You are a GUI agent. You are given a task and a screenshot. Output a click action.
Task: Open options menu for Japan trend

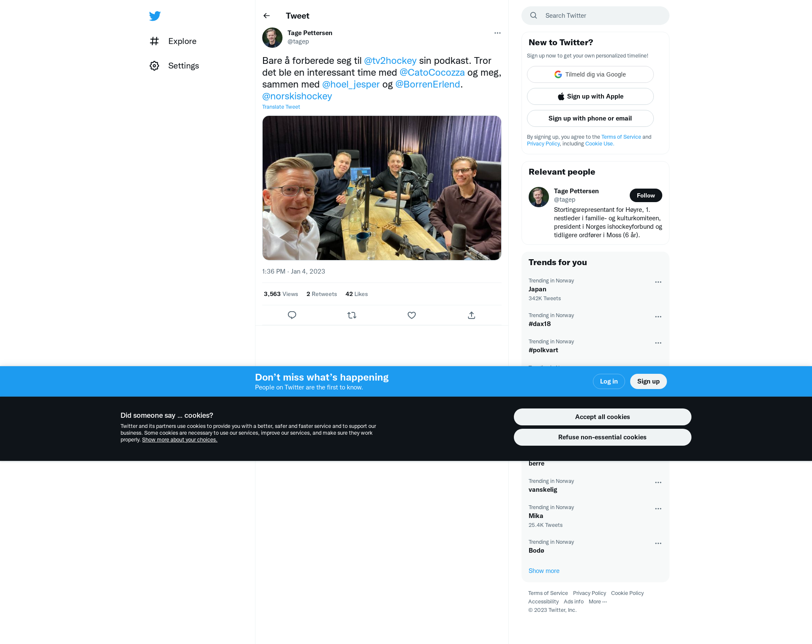[658, 282]
